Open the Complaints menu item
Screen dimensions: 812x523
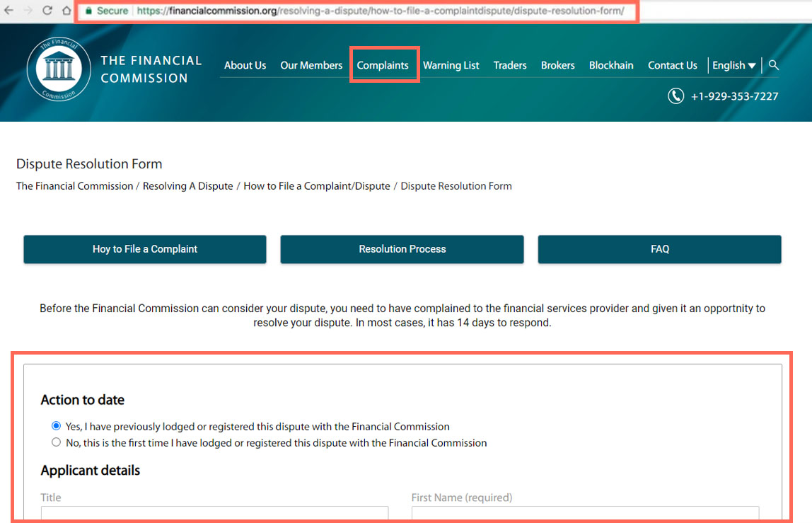(x=383, y=65)
